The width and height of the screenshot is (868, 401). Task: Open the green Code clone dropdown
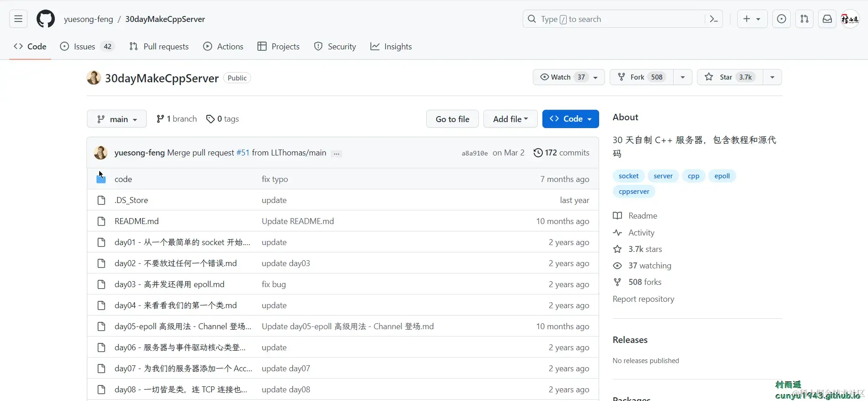click(570, 119)
